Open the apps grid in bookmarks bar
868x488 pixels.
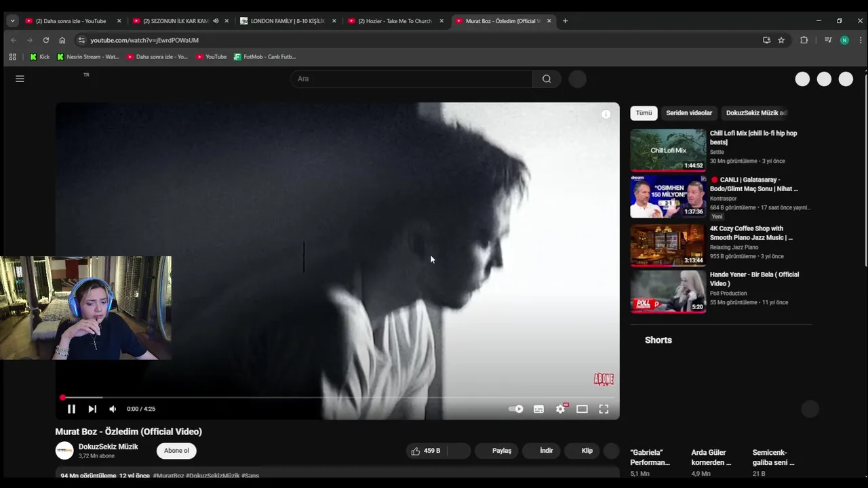(x=12, y=57)
